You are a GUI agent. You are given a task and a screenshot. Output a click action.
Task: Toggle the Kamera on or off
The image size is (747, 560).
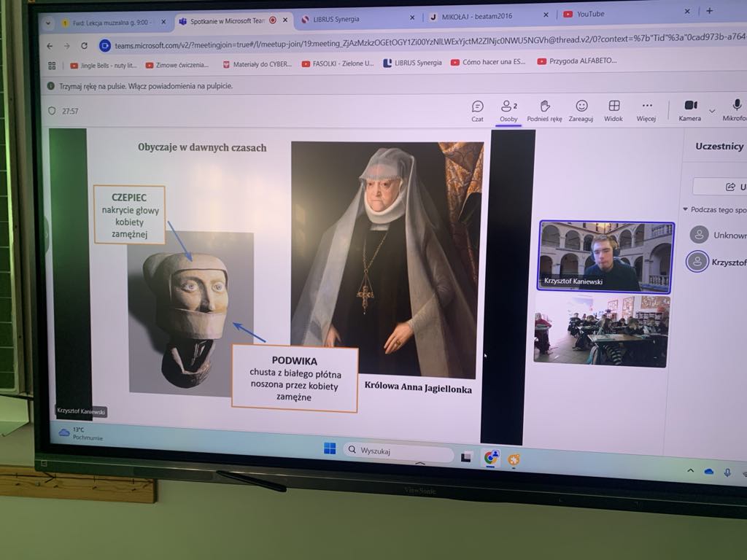click(x=690, y=111)
